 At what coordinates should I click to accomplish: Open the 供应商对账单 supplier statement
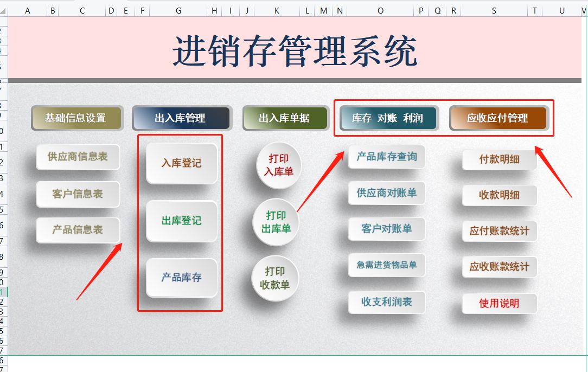[x=386, y=193]
